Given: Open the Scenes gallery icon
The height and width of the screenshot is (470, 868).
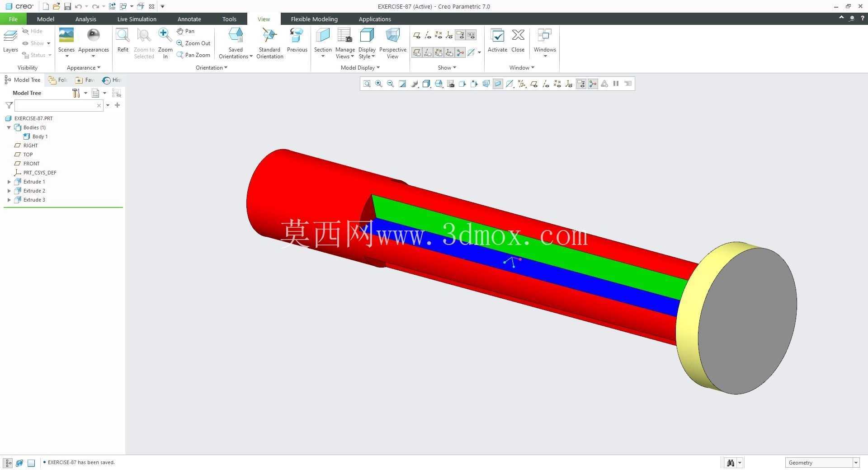Looking at the screenshot, I should point(66,35).
